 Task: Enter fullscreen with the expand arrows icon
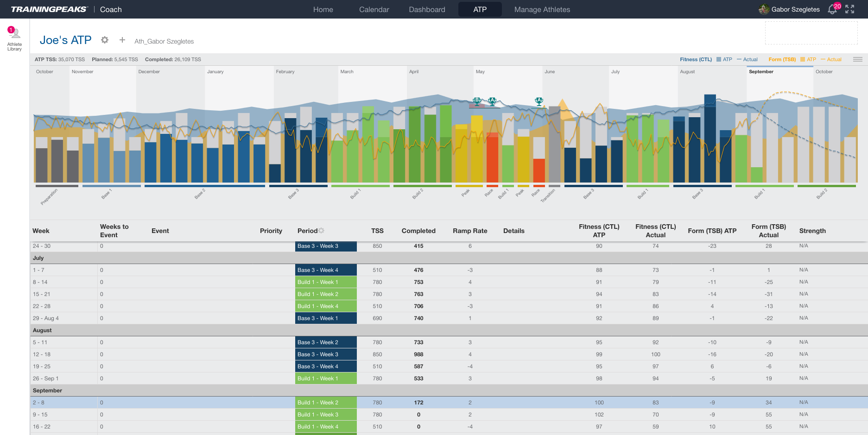tap(850, 9)
